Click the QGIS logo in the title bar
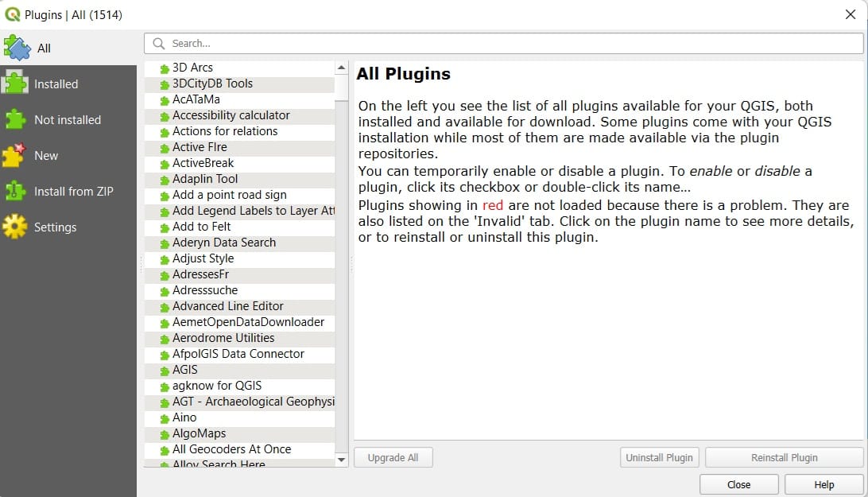The width and height of the screenshot is (868, 497). click(x=12, y=14)
